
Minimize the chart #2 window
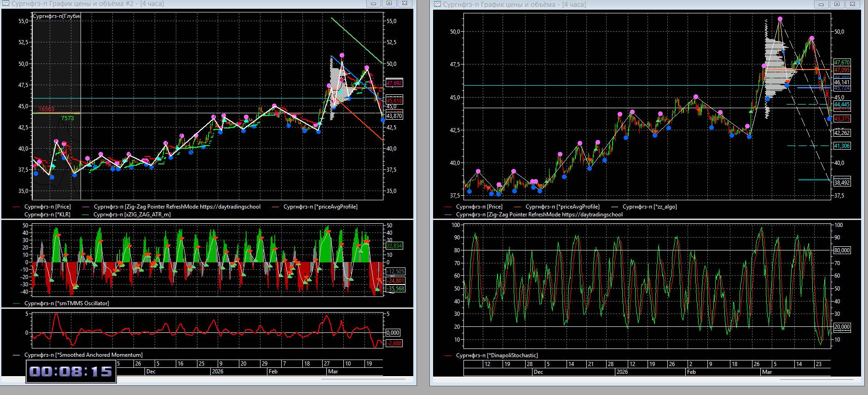(374, 4)
